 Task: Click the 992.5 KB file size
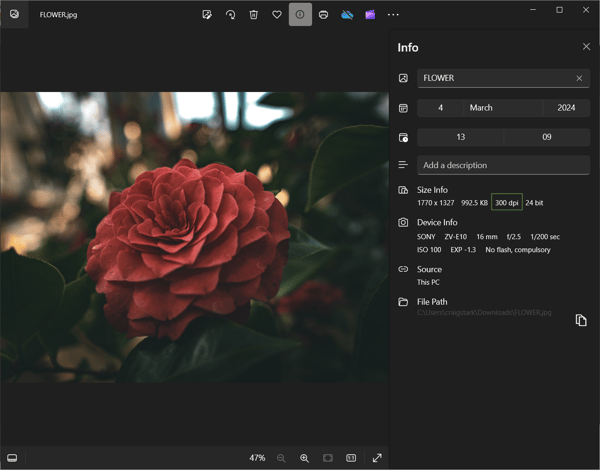coord(474,203)
